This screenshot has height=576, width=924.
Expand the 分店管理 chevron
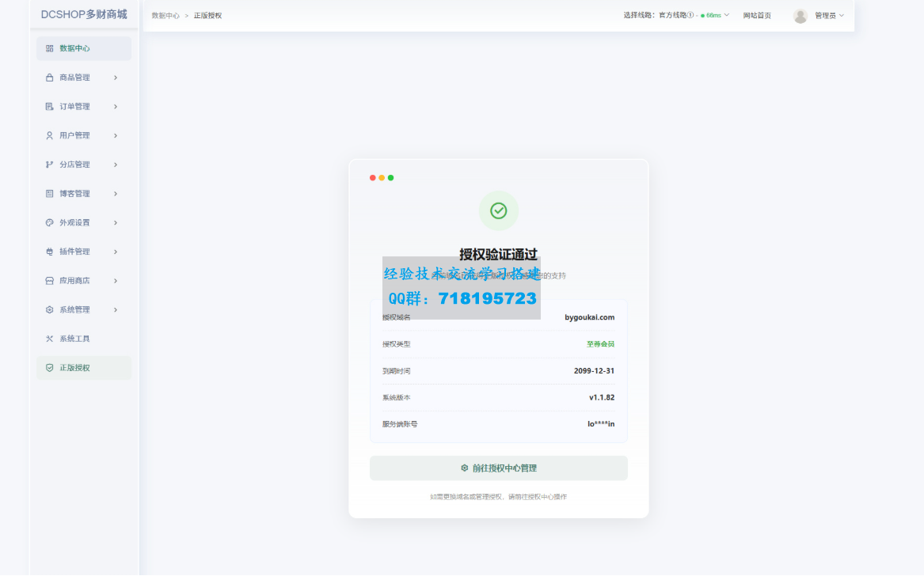pyautogui.click(x=116, y=165)
